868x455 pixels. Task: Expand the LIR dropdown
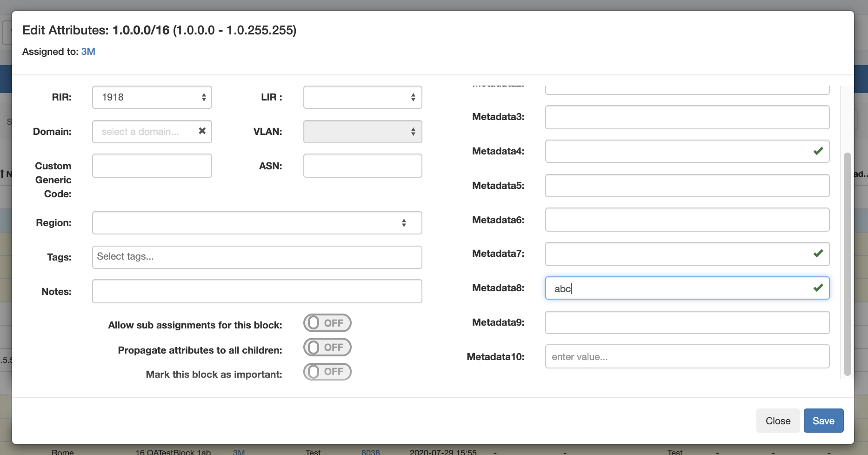point(362,97)
